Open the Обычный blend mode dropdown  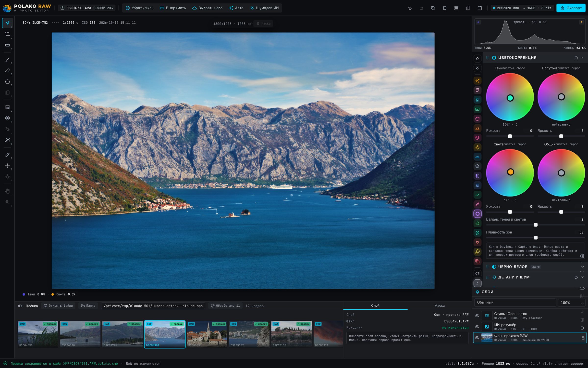click(515, 302)
